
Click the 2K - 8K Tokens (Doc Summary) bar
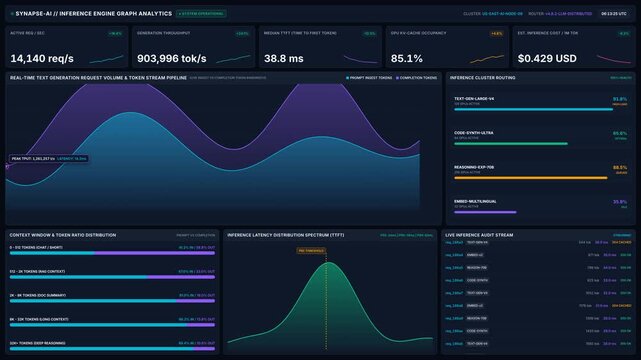[x=112, y=301]
